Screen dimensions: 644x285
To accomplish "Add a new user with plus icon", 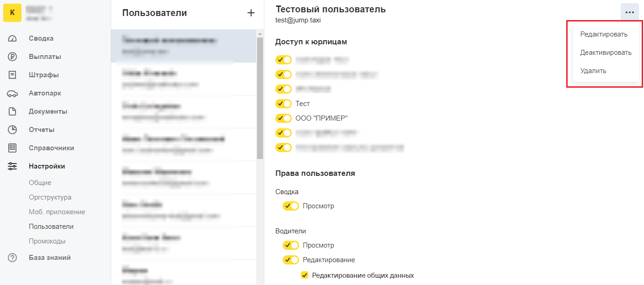I will (x=251, y=13).
